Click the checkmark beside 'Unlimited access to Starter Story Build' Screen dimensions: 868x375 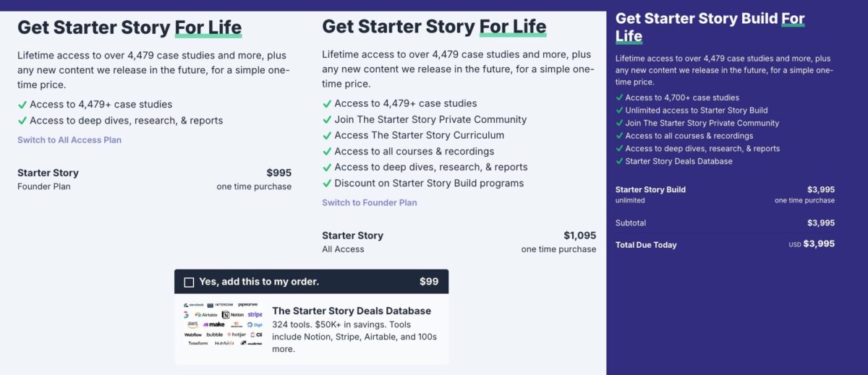pyautogui.click(x=619, y=111)
